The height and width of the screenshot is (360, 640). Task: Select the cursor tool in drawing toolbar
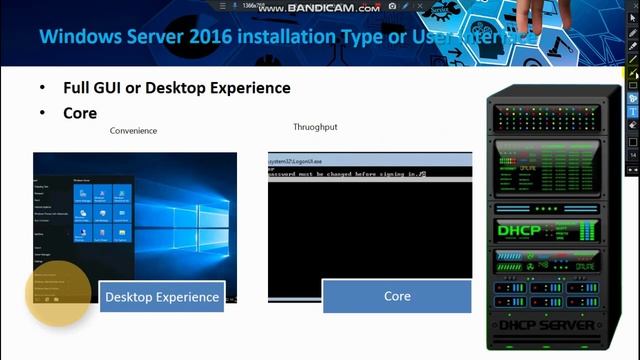click(633, 18)
